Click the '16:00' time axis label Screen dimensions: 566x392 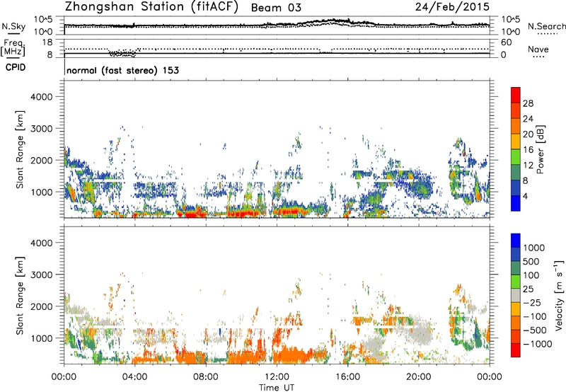(347, 377)
